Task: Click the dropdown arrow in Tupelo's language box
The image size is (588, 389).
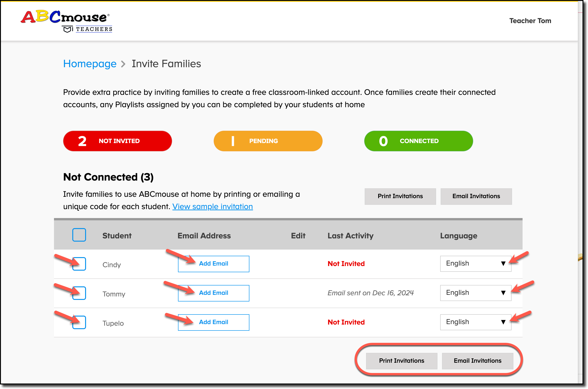Action: pos(503,322)
